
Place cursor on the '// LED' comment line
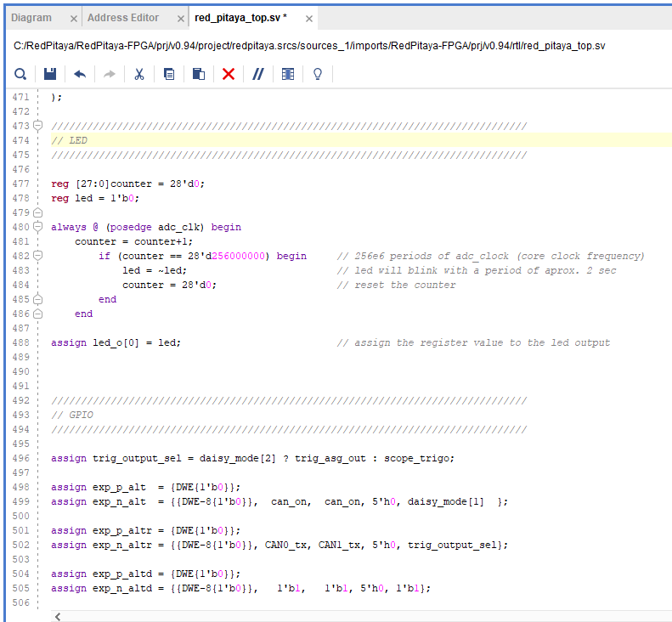coord(69,140)
